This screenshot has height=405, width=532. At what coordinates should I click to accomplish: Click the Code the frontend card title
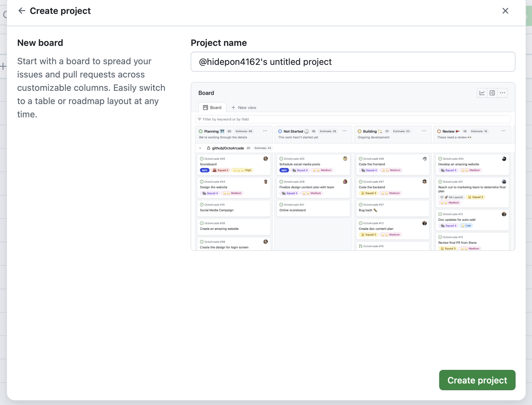(372, 164)
